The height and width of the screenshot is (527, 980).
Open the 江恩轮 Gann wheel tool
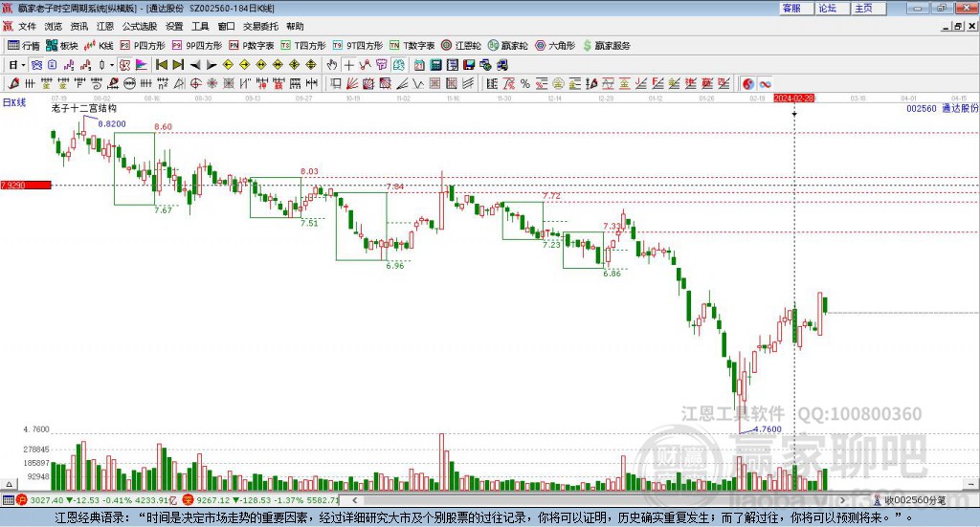coord(461,46)
